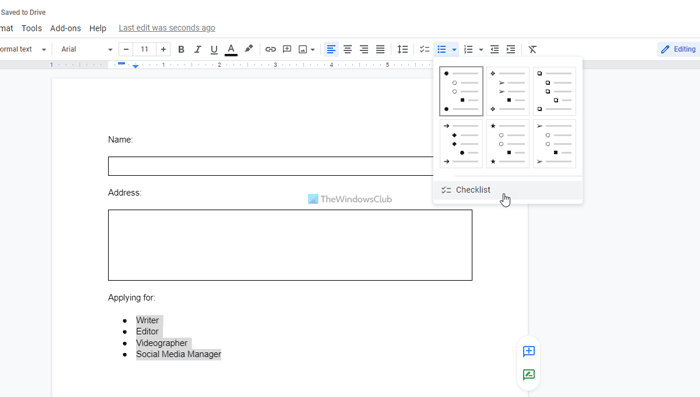
Task: Toggle bold formatting
Action: [181, 50]
